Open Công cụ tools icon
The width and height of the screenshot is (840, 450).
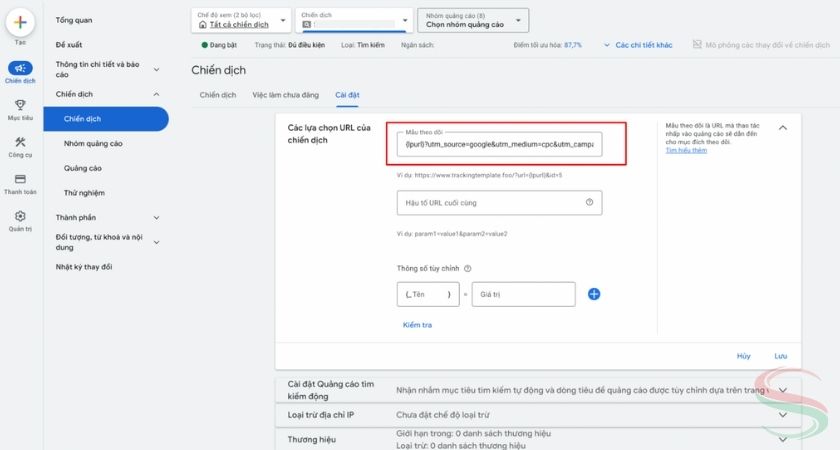tap(20, 142)
